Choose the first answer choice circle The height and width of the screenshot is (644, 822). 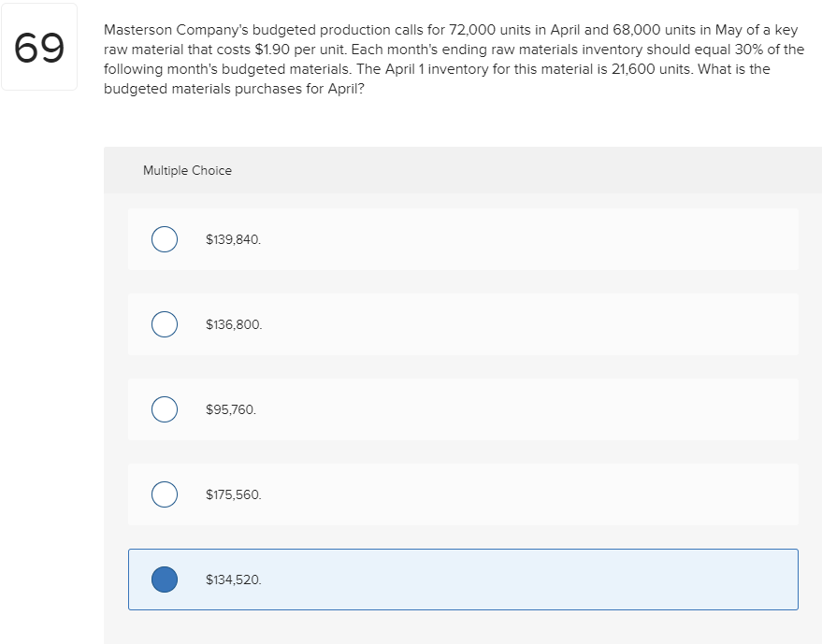tap(164, 239)
